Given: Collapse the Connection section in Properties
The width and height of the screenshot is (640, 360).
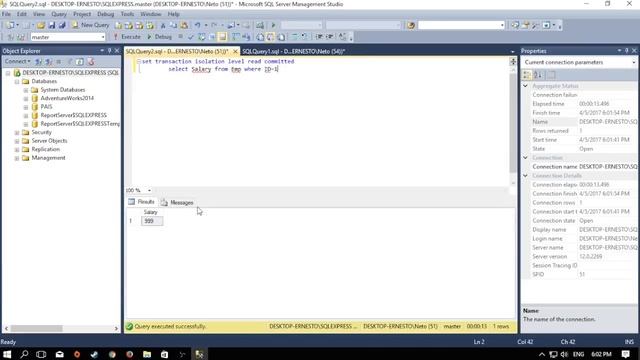Looking at the screenshot, I should (x=526, y=158).
